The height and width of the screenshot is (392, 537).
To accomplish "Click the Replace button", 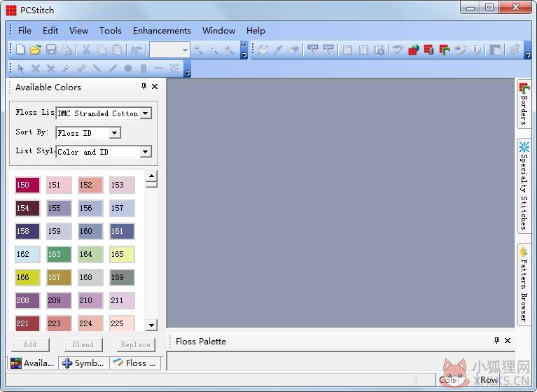I will tap(136, 344).
